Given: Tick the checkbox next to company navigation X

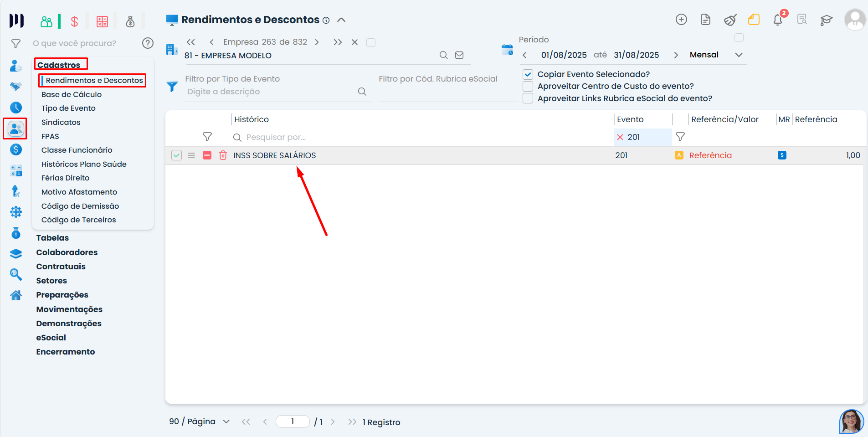Looking at the screenshot, I should click(371, 42).
